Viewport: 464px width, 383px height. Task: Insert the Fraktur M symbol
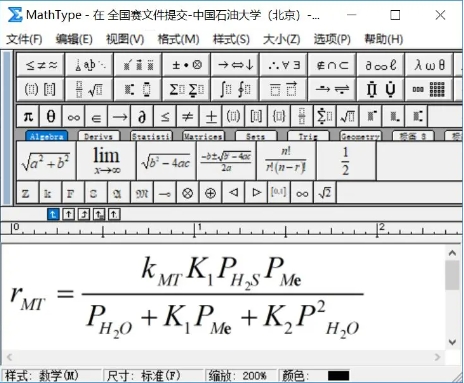coord(142,193)
